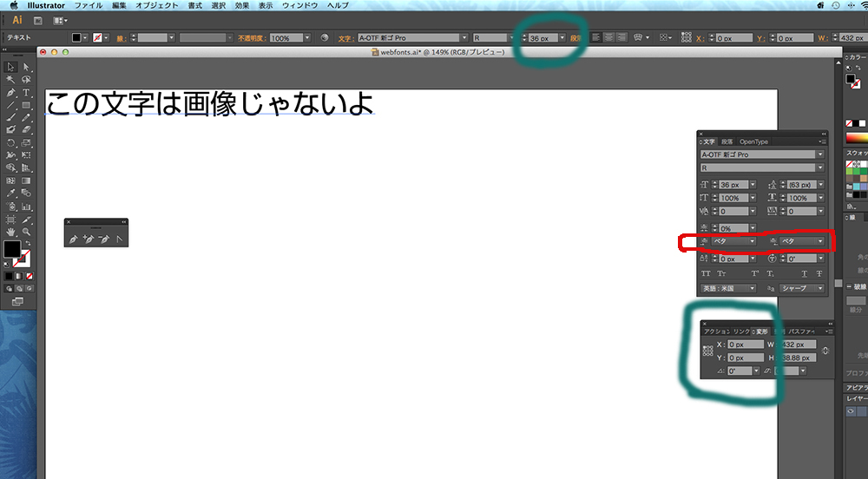The height and width of the screenshot is (479, 868).
Task: Click the control bar fill color swatch
Action: [x=76, y=37]
